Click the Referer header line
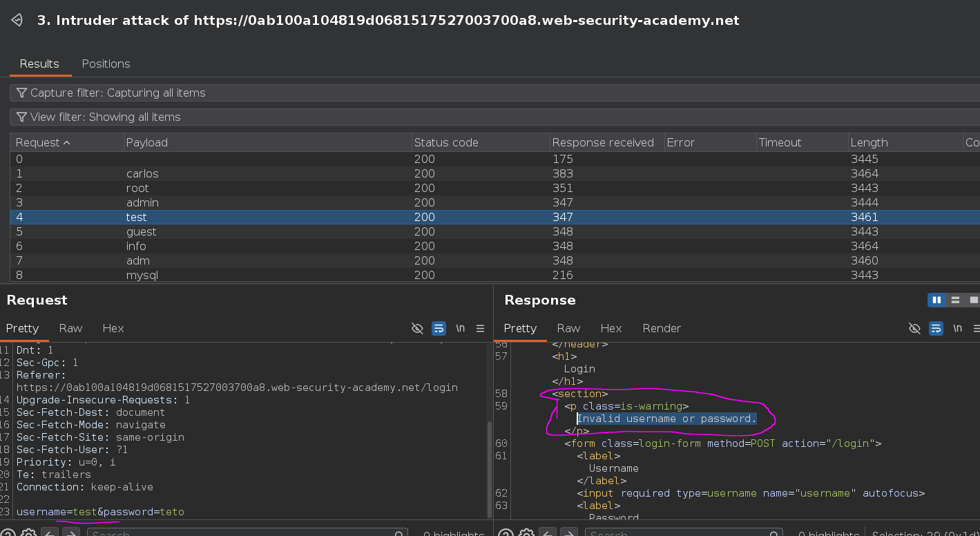The width and height of the screenshot is (980, 536). tap(237, 381)
